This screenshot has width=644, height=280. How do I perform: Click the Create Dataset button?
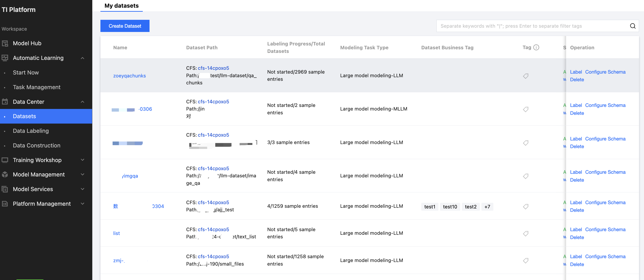[x=125, y=26]
